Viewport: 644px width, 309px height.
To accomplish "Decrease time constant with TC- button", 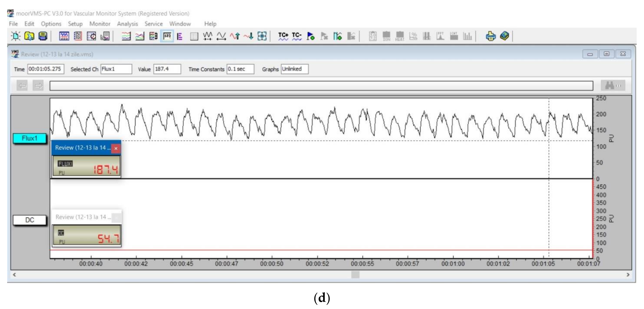I will pyautogui.click(x=297, y=37).
